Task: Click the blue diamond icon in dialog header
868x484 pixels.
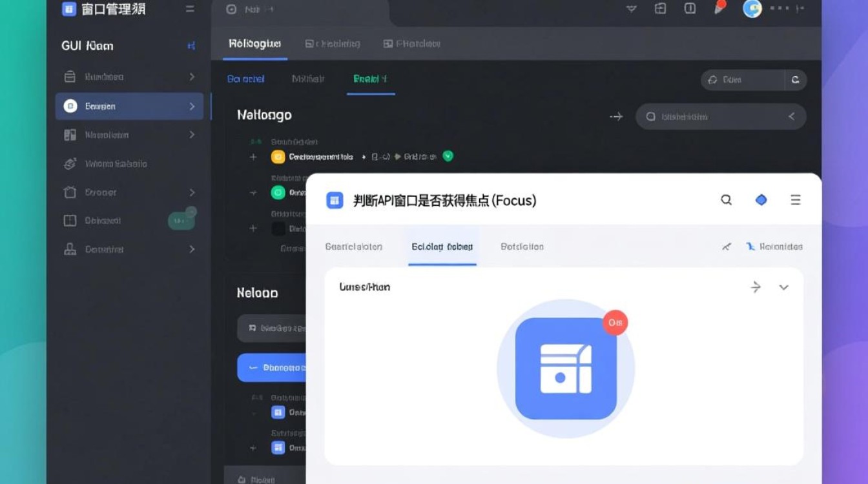Action: 761,200
